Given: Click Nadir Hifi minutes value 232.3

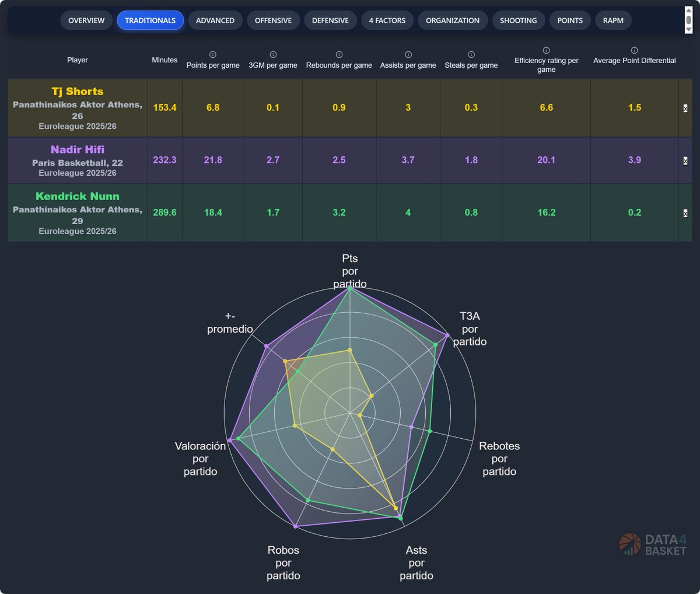Looking at the screenshot, I should tap(164, 160).
